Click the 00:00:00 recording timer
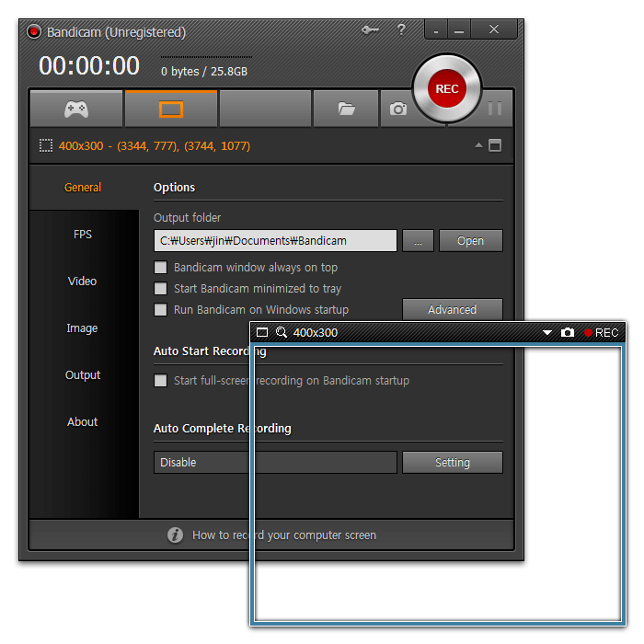 [89, 65]
